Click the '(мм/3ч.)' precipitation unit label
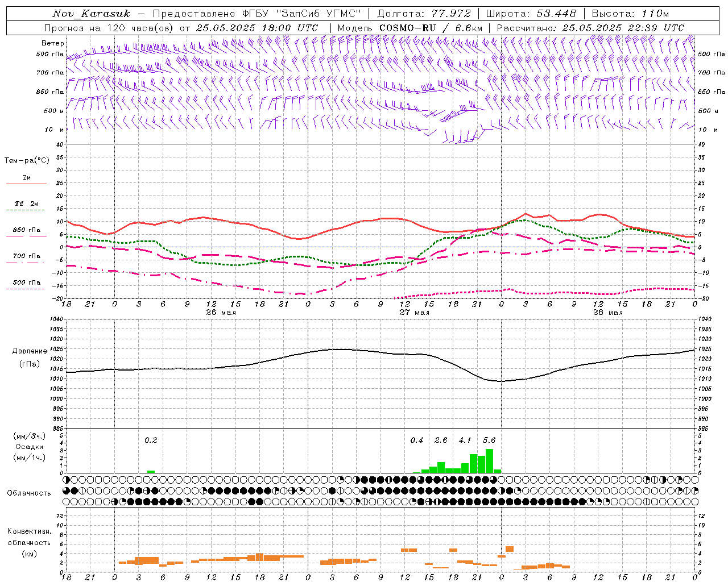Image resolution: width=728 pixels, height=582 pixels. click(29, 436)
